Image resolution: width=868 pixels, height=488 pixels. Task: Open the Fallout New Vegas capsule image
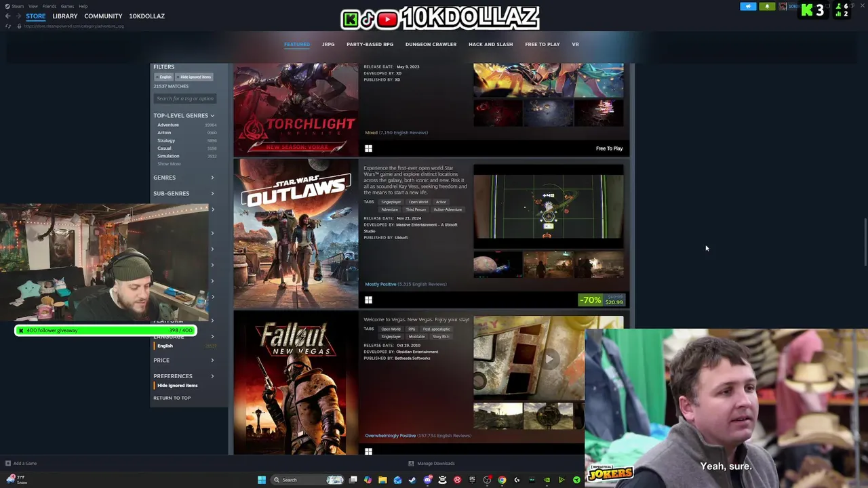296,382
